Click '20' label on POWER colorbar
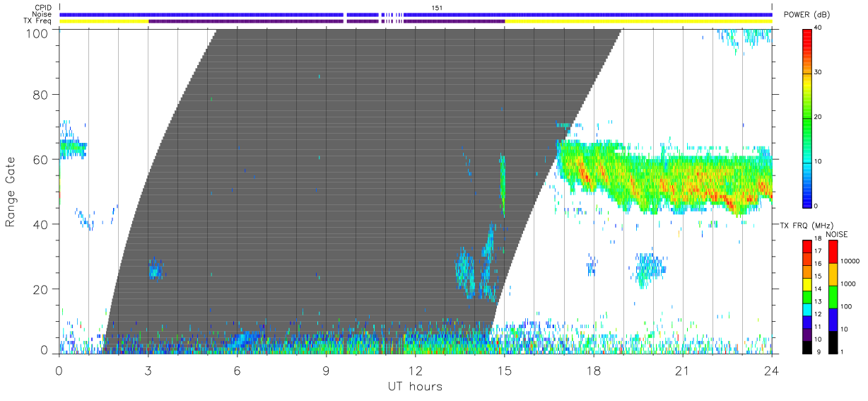 (817, 117)
